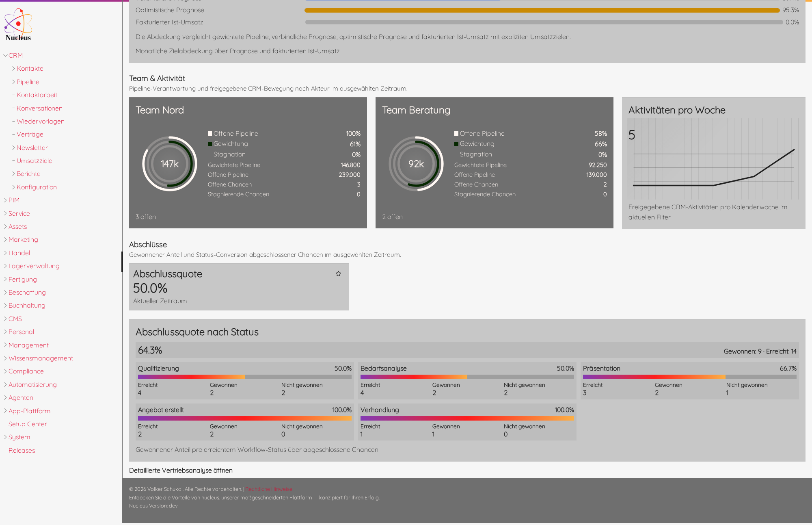Image resolution: width=812 pixels, height=525 pixels.
Task: Favorite the Abschlussquote card with star icon
Action: pos(338,274)
